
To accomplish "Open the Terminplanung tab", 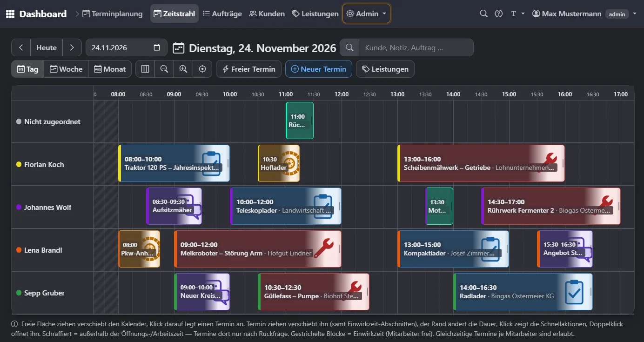I will click(x=112, y=14).
